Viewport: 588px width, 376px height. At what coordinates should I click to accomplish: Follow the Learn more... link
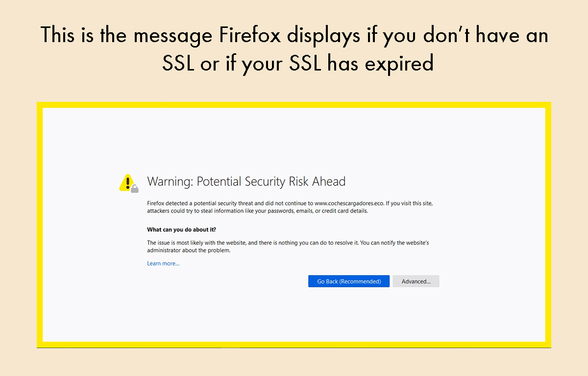(163, 263)
